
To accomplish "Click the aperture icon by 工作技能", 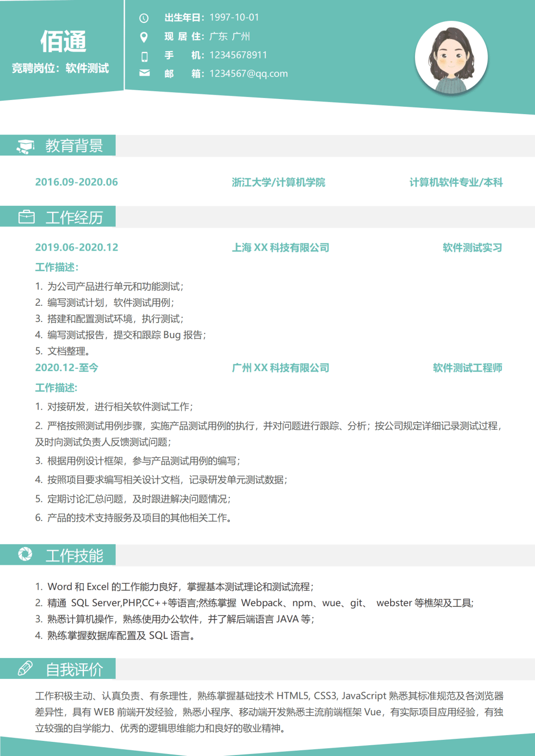I will pos(25,554).
